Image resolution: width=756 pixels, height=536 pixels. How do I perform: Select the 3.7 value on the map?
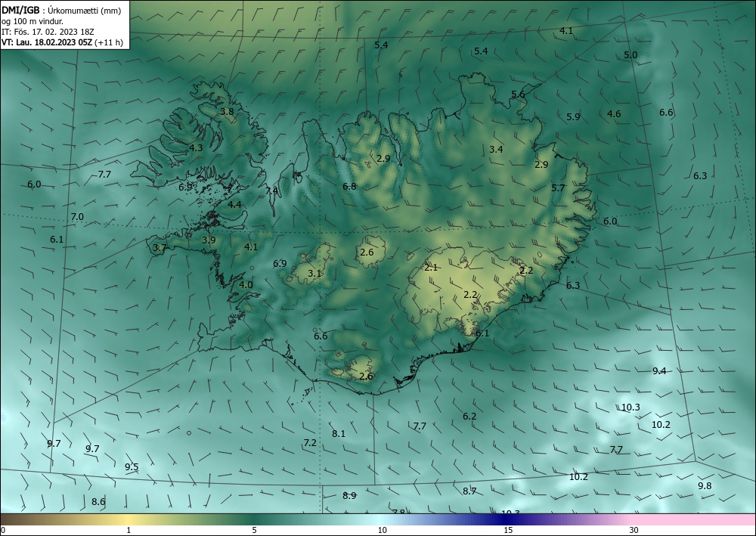160,248
